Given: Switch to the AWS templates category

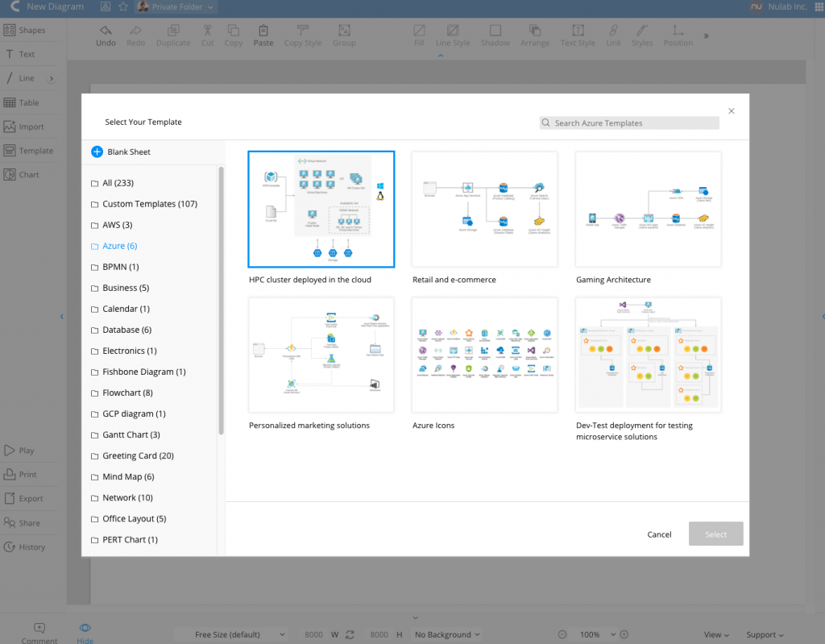Looking at the screenshot, I should point(115,225).
